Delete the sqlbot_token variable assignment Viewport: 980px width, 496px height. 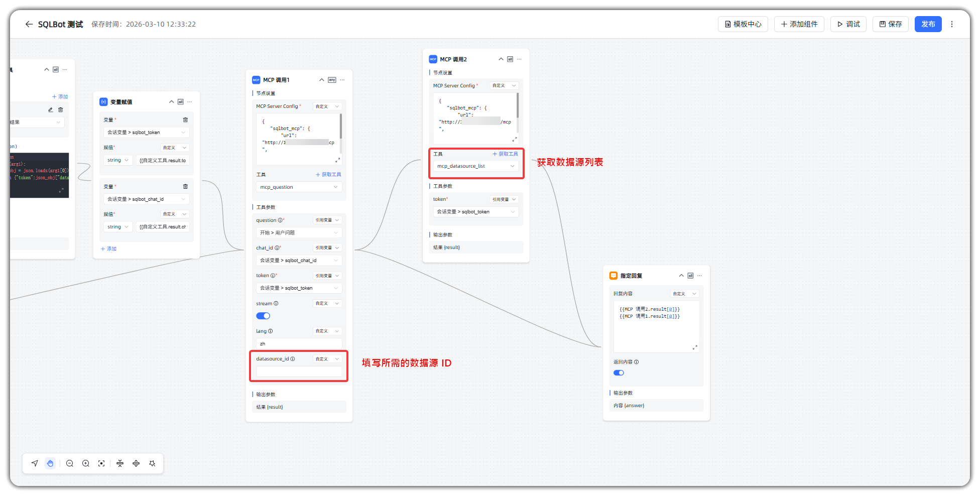point(185,120)
